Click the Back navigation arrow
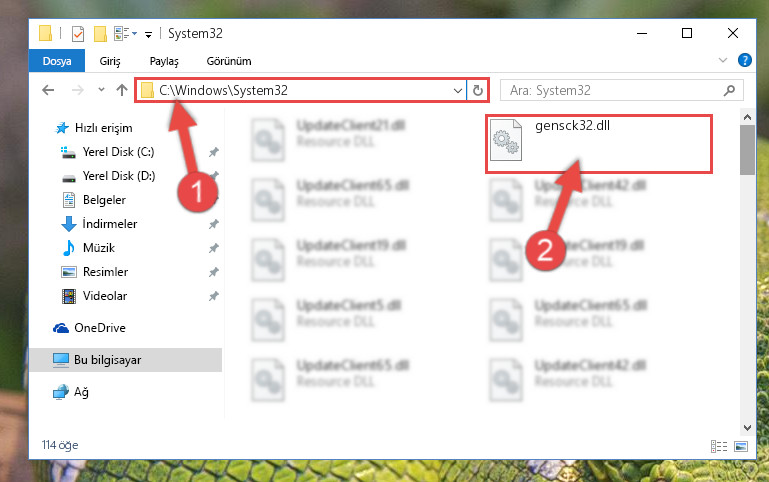The width and height of the screenshot is (769, 482). pos(48,90)
